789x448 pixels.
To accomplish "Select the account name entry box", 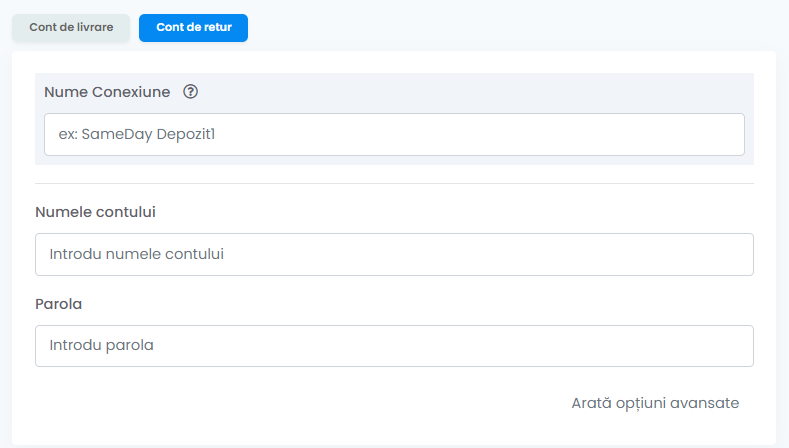I will 394,254.
